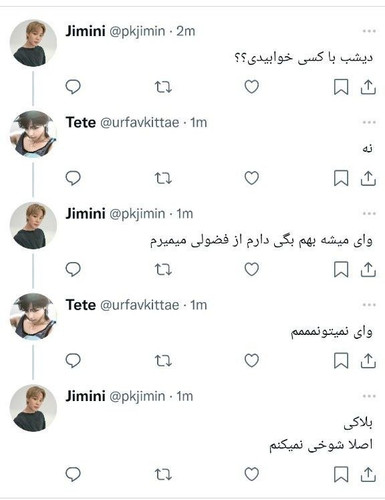Open more options on Tete's first tweet

pos(369,122)
